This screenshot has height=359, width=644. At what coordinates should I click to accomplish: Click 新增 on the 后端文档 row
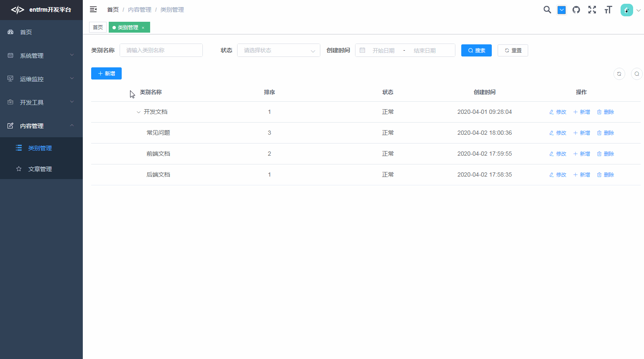point(582,174)
